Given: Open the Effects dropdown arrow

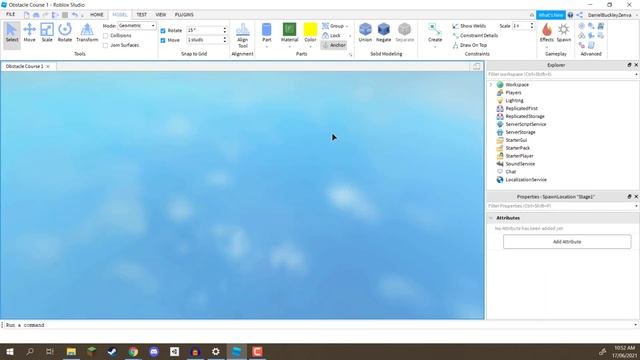Looking at the screenshot, I should coord(547,47).
